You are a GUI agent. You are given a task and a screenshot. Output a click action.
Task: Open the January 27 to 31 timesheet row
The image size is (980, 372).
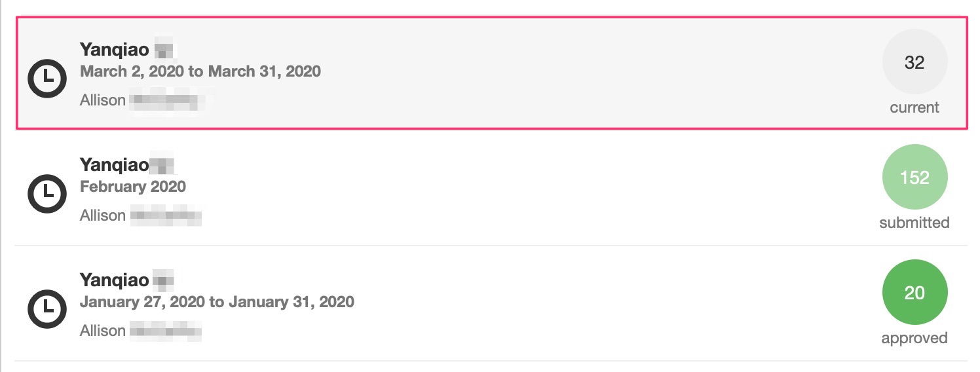(x=491, y=303)
